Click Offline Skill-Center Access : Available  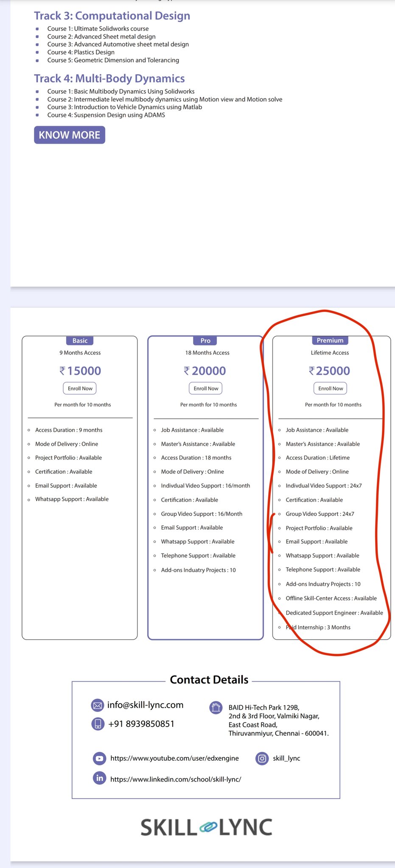point(331,598)
